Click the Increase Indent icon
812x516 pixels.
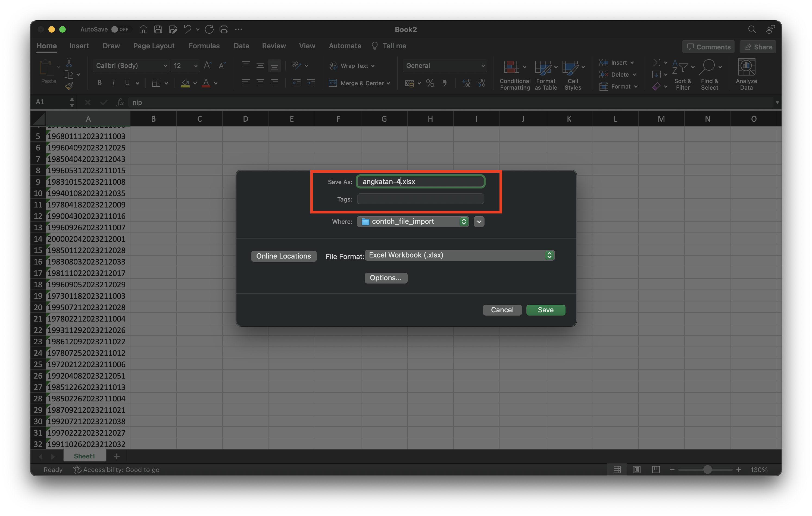coord(311,83)
